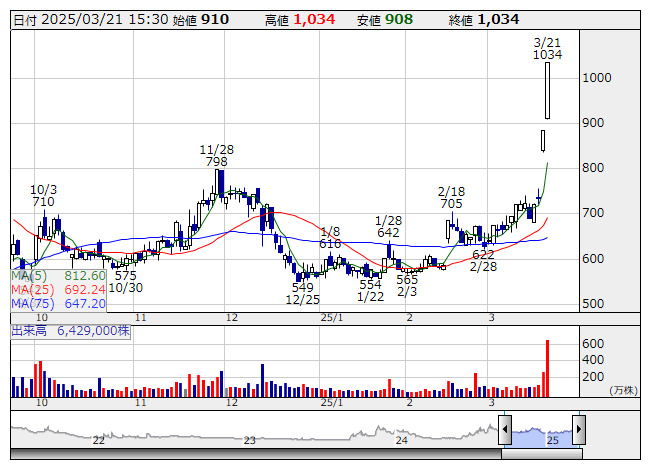Click the highlighted blue range in navigator
Screen dimensions: 653x470
(x=542, y=436)
